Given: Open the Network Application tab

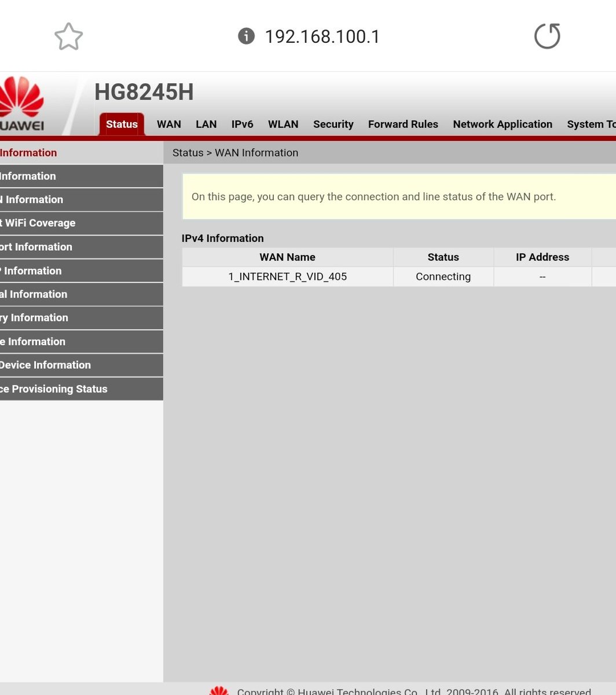Looking at the screenshot, I should click(503, 124).
